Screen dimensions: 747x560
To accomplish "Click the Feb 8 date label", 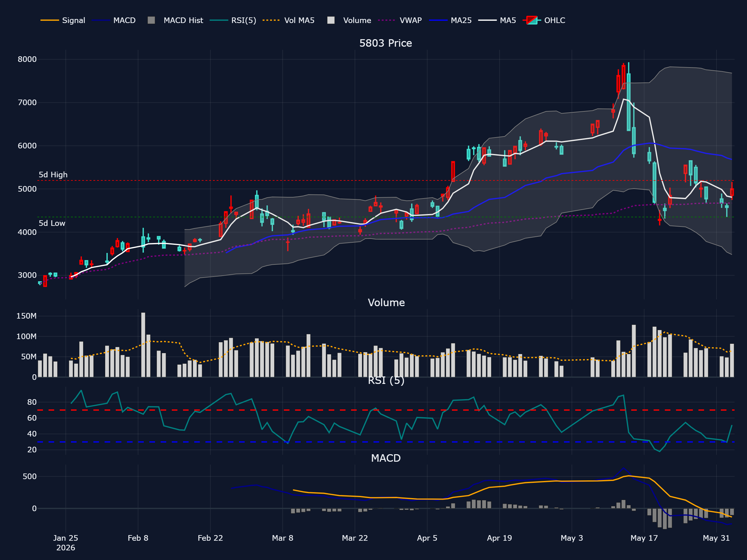I will [x=138, y=538].
